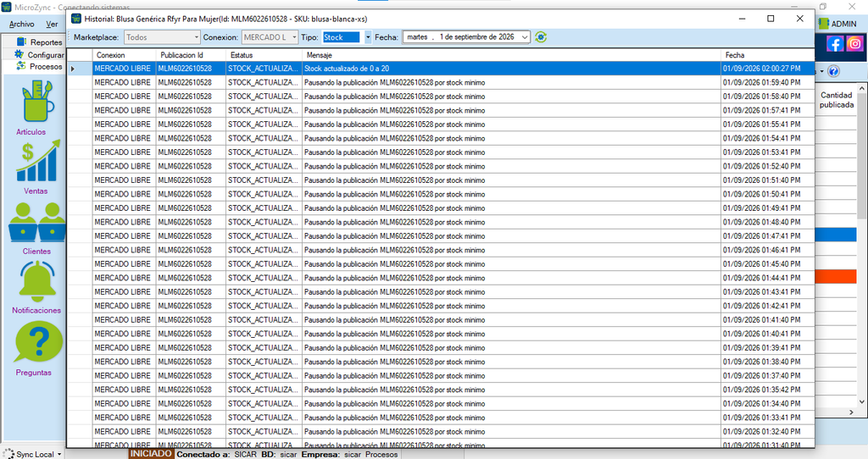Click the Procesos icon in sidebar menu

point(21,66)
